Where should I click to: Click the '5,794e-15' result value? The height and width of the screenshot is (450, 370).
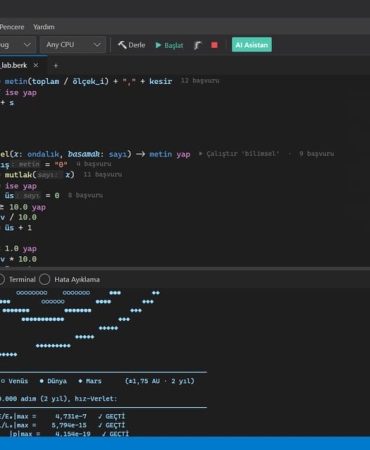(x=69, y=425)
